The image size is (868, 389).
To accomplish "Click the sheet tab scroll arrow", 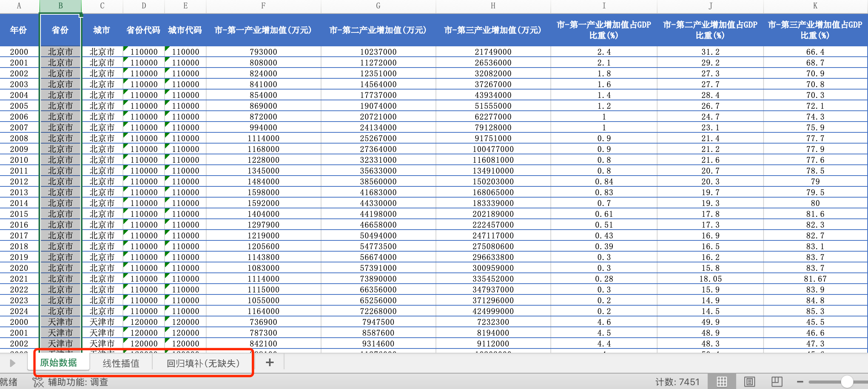I will (x=12, y=363).
